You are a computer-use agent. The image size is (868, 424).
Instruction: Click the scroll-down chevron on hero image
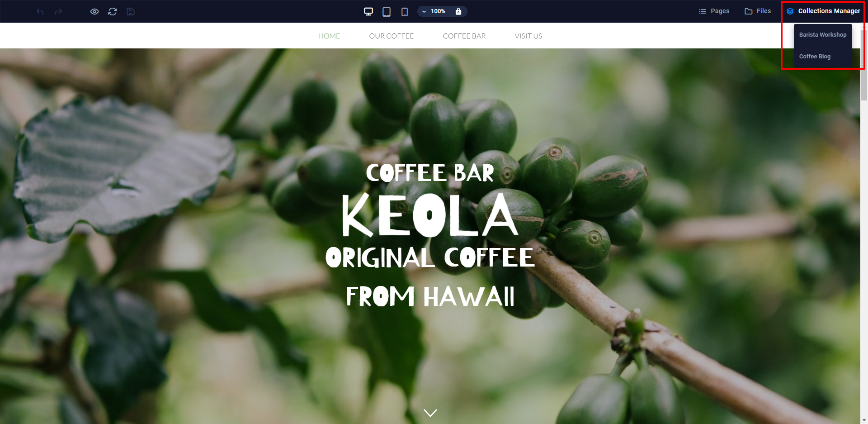430,413
